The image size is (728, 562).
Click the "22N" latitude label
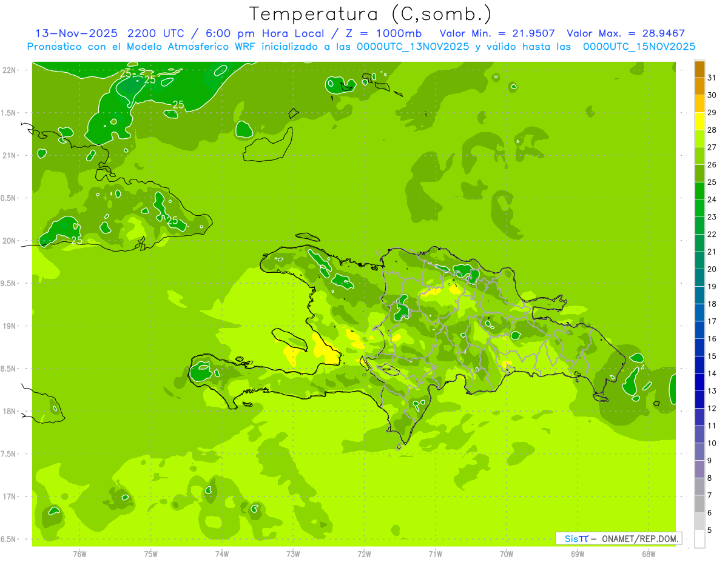coord(9,70)
